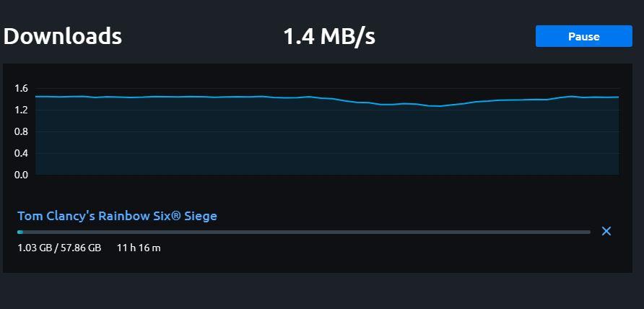This screenshot has width=644, height=309.
Task: Click the blue Pause button
Action: tap(583, 36)
